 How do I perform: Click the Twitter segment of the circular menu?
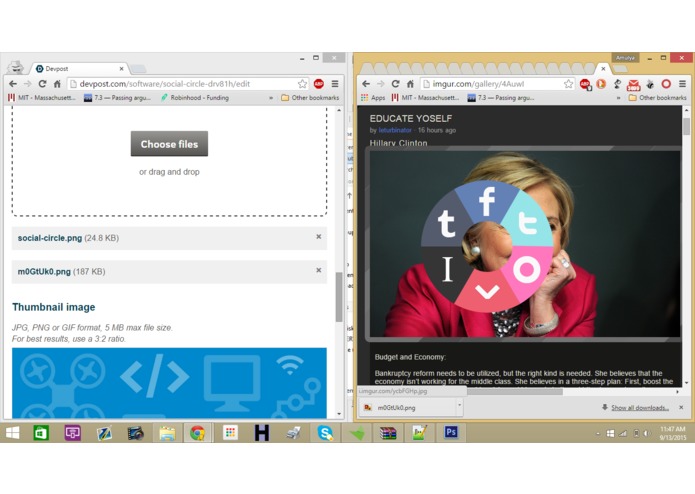point(528,222)
